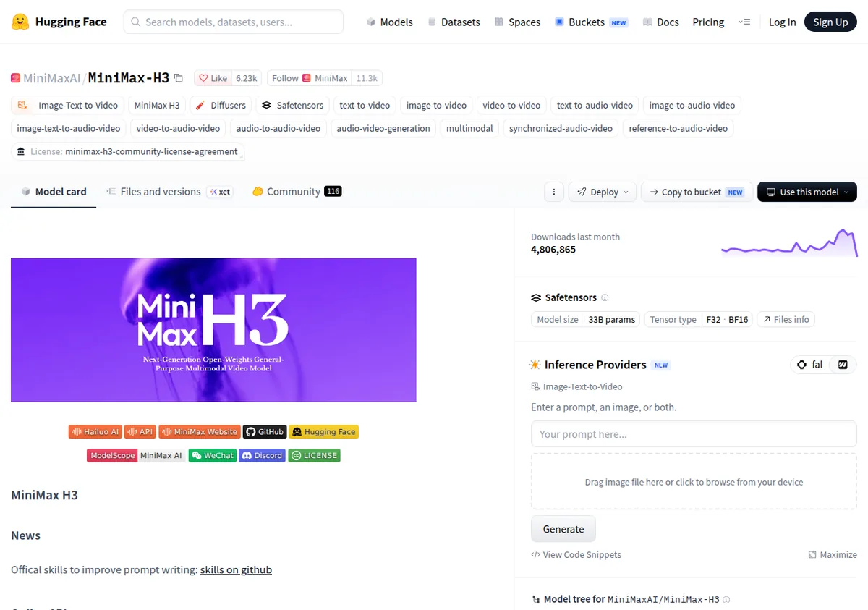The width and height of the screenshot is (868, 610).
Task: Click Copy to bucket
Action: (697, 192)
